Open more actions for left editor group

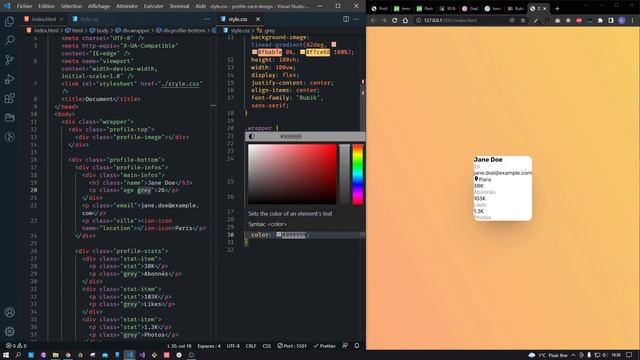click(207, 19)
